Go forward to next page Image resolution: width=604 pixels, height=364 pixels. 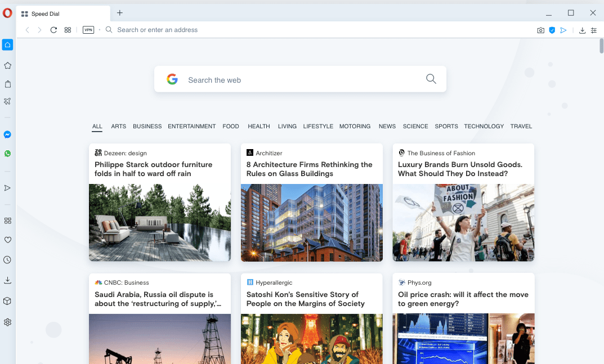pos(39,30)
